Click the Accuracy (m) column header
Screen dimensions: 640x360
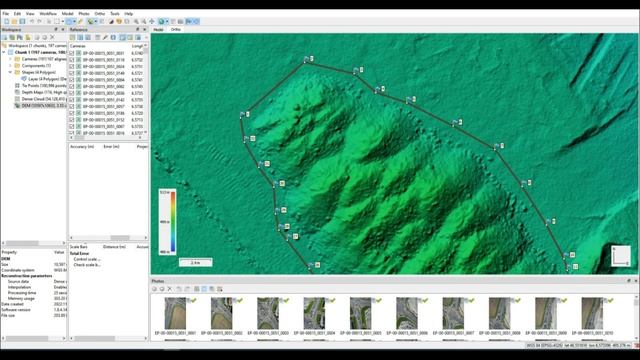tap(82, 147)
